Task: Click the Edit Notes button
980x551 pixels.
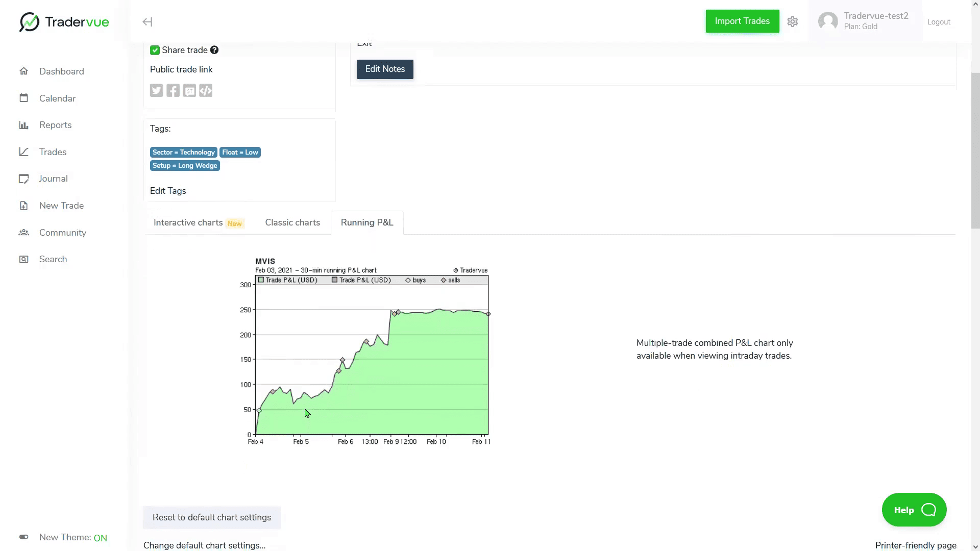Action: tap(385, 69)
